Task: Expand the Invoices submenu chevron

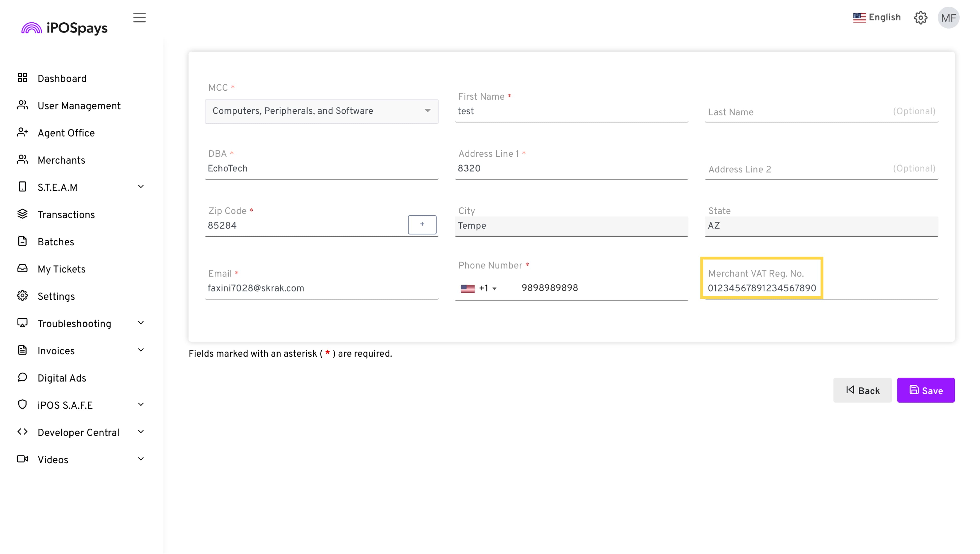Action: (141, 350)
